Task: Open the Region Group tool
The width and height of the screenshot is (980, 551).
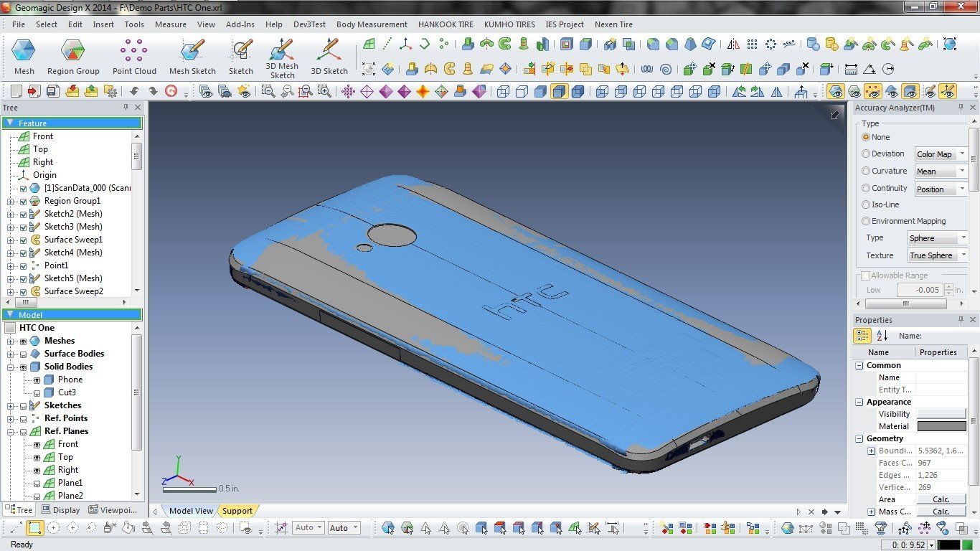Action: tap(73, 57)
